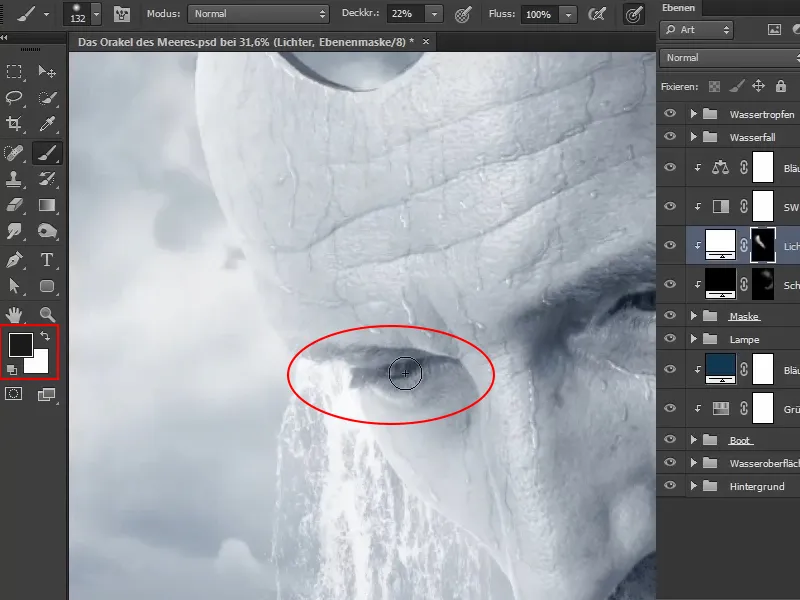The image size is (800, 600).
Task: Select the Gradient tool
Action: coord(47,205)
